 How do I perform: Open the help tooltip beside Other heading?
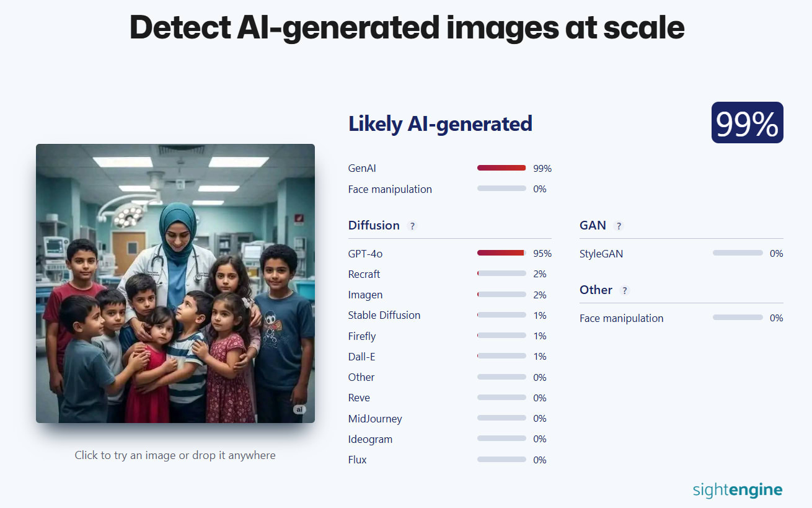(x=624, y=290)
